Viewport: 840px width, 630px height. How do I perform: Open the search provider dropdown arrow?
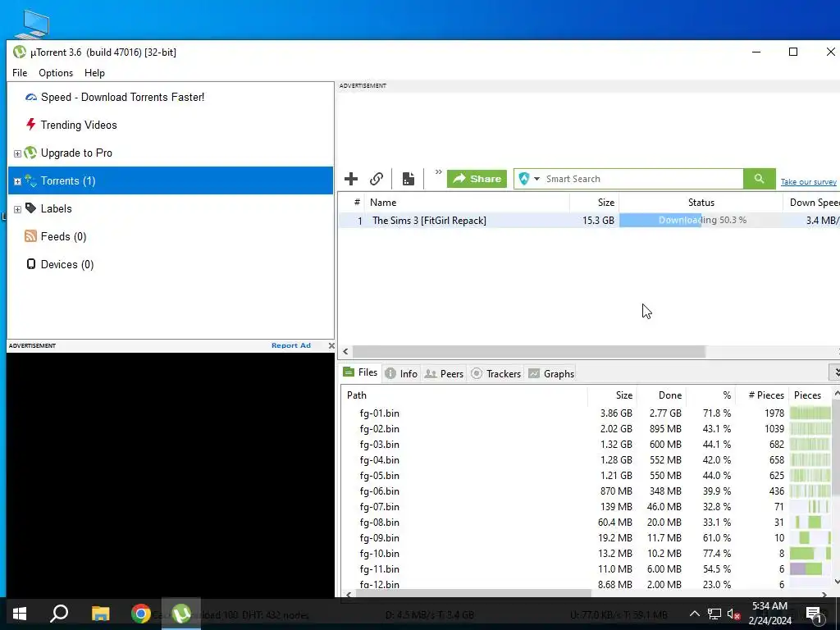point(536,179)
